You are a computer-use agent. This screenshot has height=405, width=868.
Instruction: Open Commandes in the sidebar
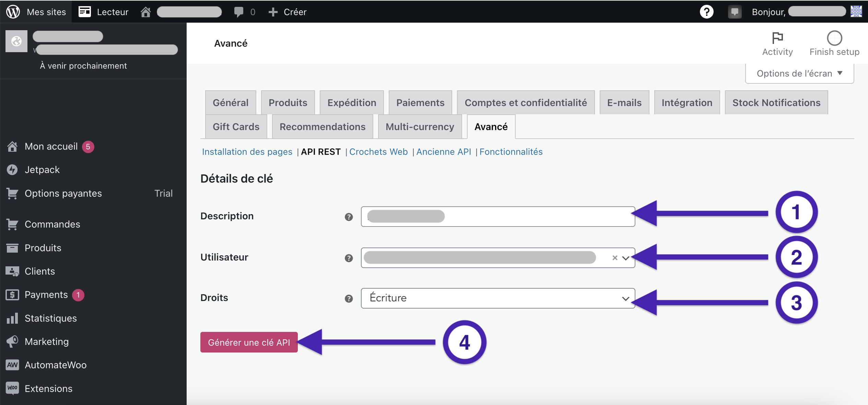point(52,224)
